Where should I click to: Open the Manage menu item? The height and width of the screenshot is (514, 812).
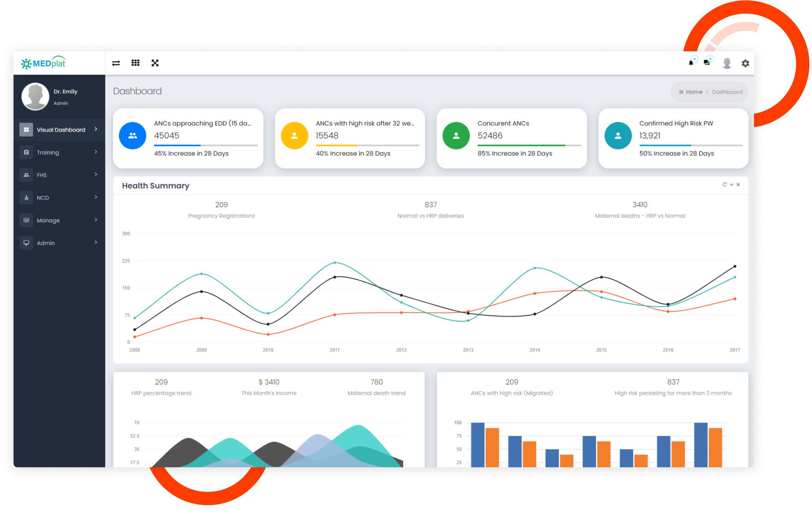pyautogui.click(x=48, y=220)
